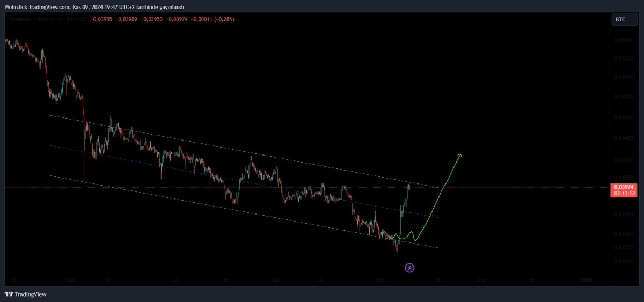Click the BTC currency button
644x302 pixels.
[x=625, y=20]
